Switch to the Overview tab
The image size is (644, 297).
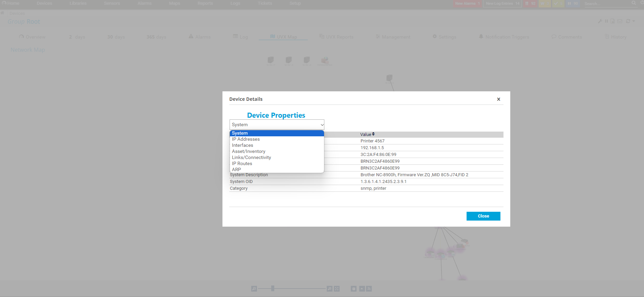tap(32, 37)
